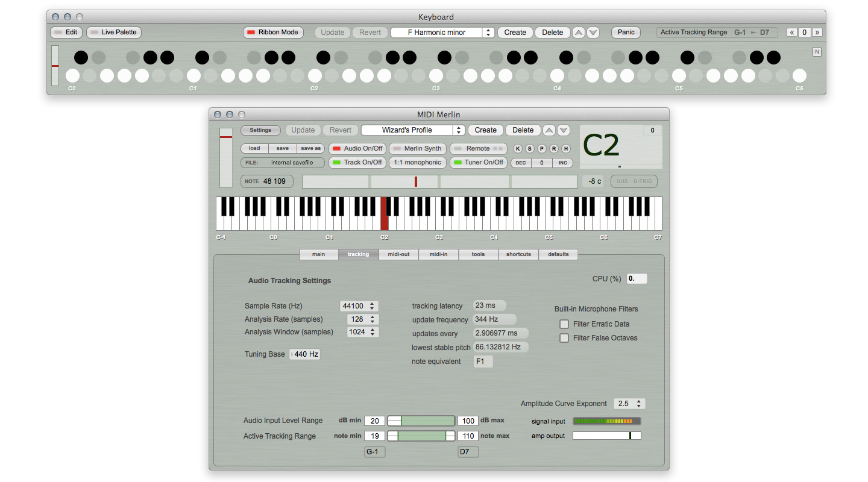Click MIDI Merlin profile down arrow
The width and height of the screenshot is (868, 482).
(x=564, y=130)
